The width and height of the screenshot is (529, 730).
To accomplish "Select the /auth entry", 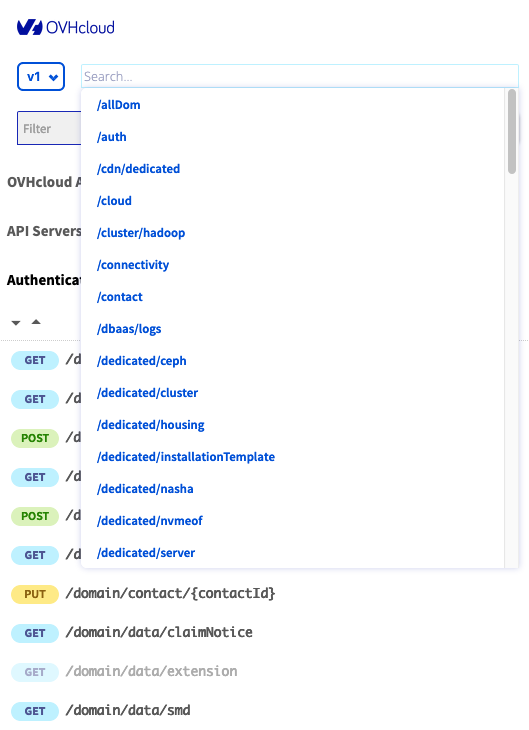I will 111,137.
